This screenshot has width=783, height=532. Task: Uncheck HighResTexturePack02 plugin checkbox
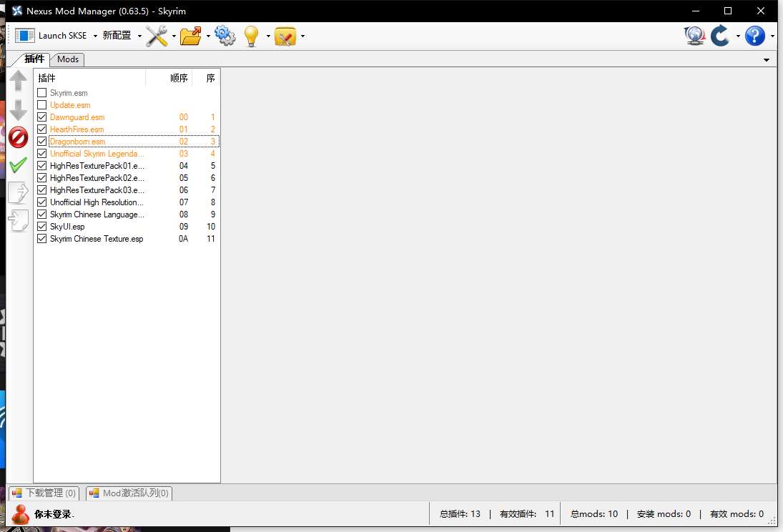coord(42,178)
